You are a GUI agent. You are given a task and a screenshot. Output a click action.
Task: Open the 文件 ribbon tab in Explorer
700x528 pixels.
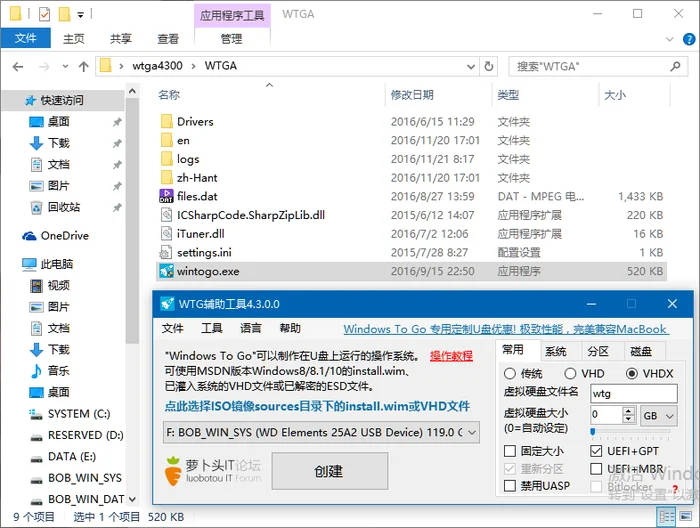click(x=25, y=38)
